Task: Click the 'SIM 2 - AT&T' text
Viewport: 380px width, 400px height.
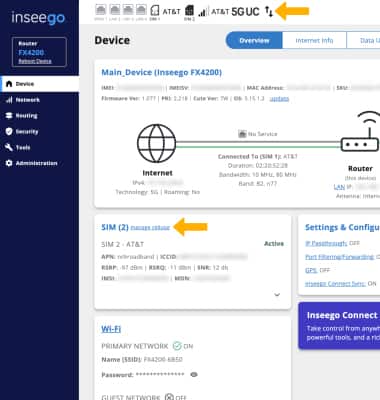Action: 123,244
